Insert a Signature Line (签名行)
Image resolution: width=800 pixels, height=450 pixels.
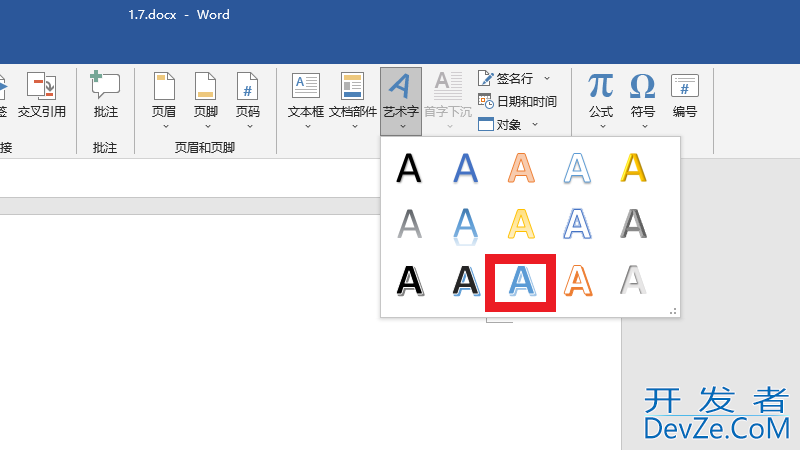(x=506, y=78)
